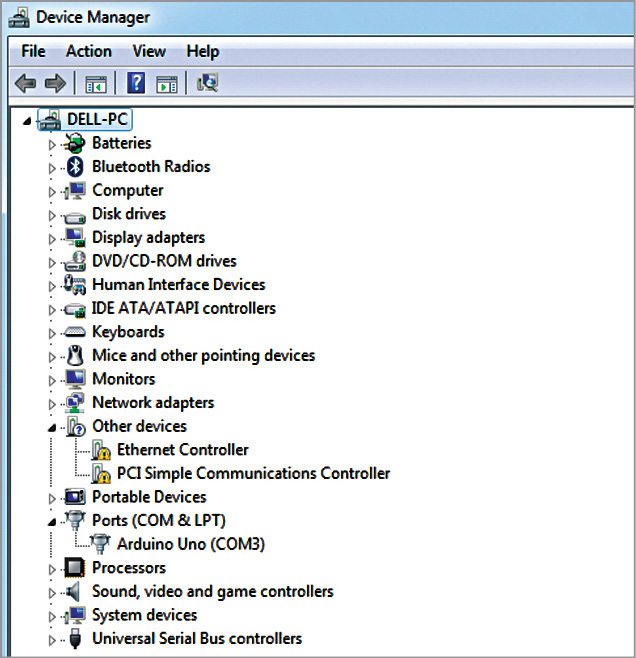Viewport: 636px width, 658px height.
Task: Open the View menu
Action: click(149, 51)
